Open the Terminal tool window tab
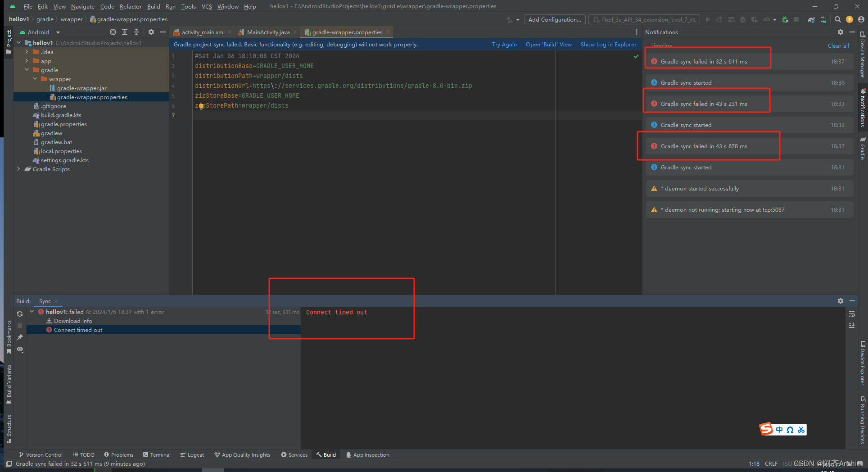The width and height of the screenshot is (868, 472). pyautogui.click(x=157, y=455)
